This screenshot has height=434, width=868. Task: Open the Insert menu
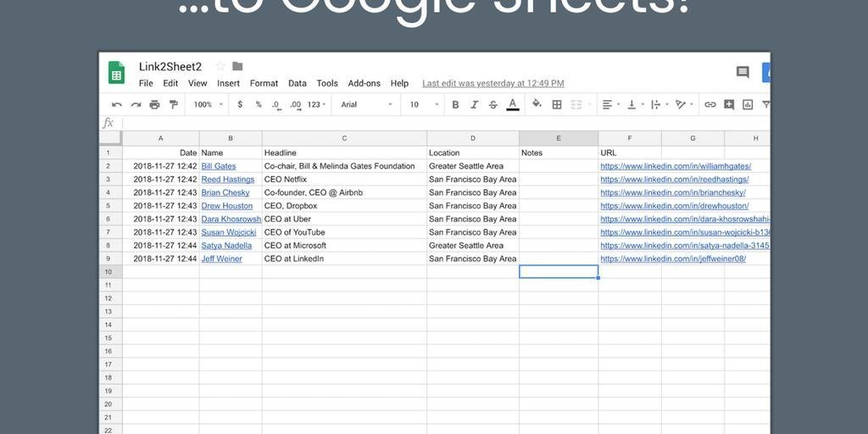[229, 84]
